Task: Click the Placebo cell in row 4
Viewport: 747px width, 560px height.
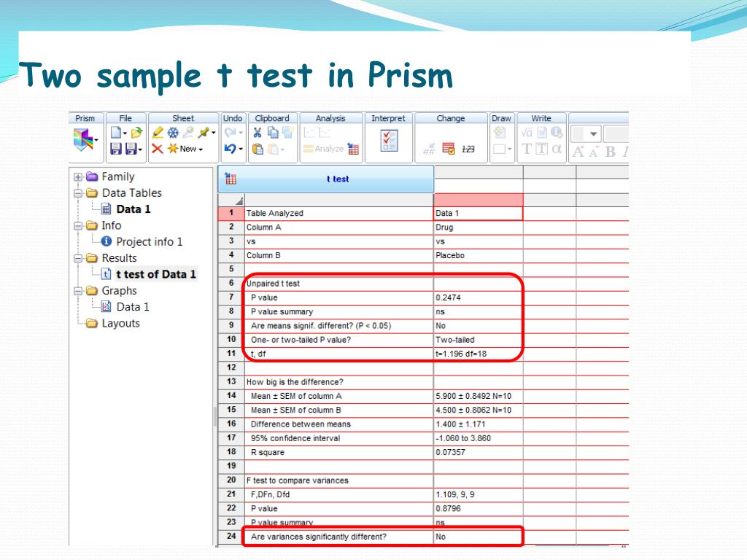Action: pos(479,256)
